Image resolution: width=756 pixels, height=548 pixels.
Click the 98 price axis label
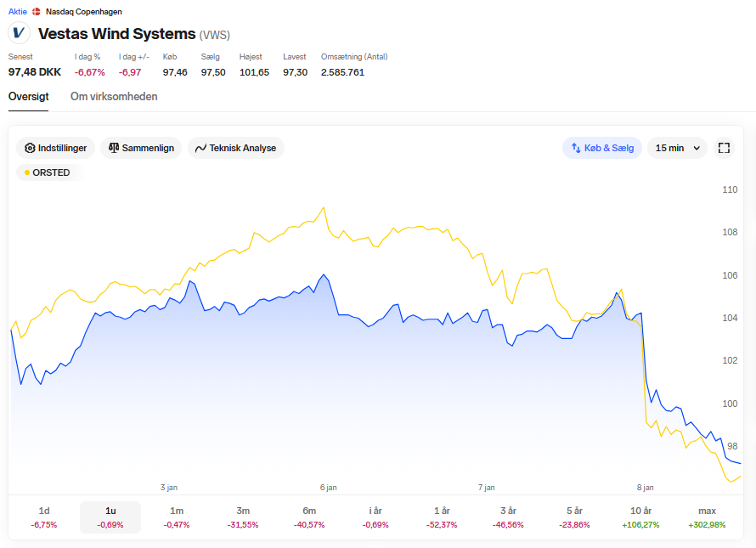732,446
